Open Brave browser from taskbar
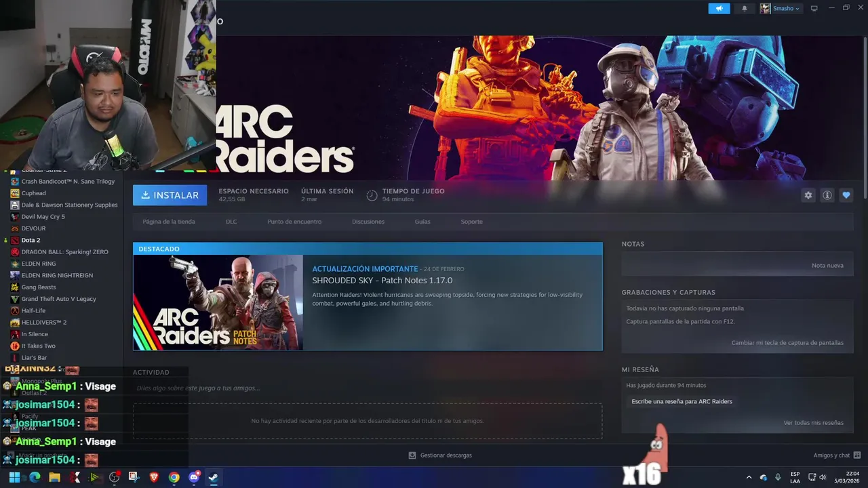Viewport: 868px width, 488px height. 154,477
